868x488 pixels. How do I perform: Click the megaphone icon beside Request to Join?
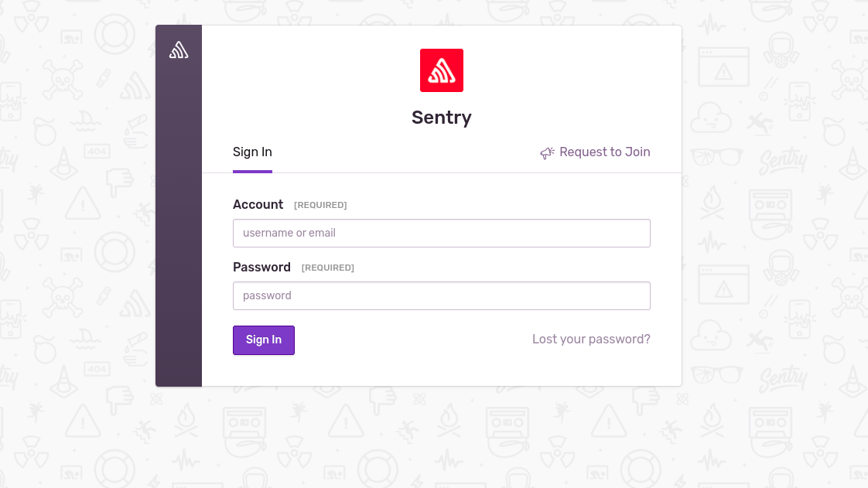click(x=547, y=152)
